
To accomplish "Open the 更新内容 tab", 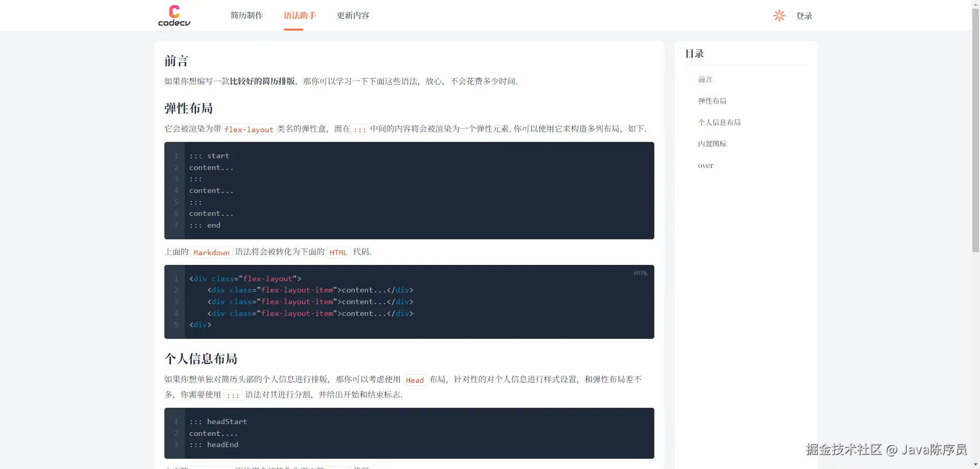I will coord(353,15).
